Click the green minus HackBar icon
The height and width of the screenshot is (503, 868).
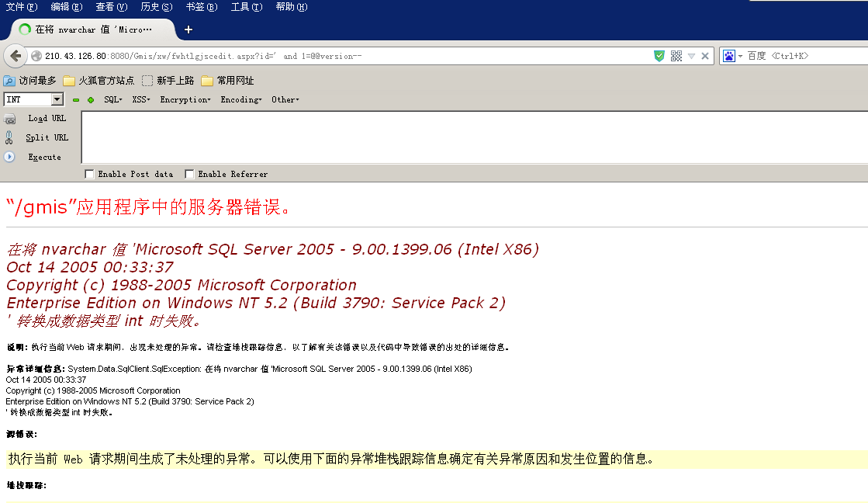point(76,99)
